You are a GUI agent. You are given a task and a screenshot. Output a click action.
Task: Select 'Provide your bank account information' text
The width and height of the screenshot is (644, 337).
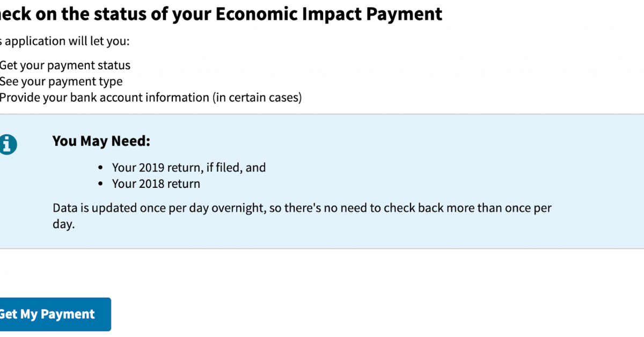point(151,97)
